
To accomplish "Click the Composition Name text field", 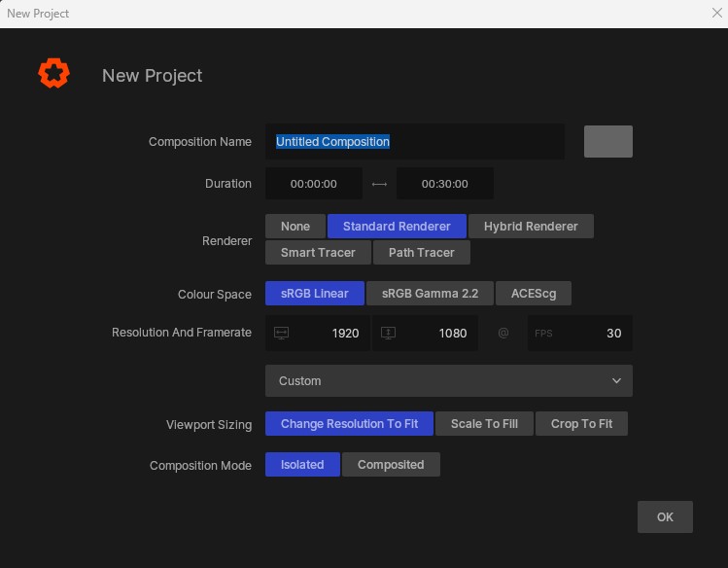I will 415,142.
